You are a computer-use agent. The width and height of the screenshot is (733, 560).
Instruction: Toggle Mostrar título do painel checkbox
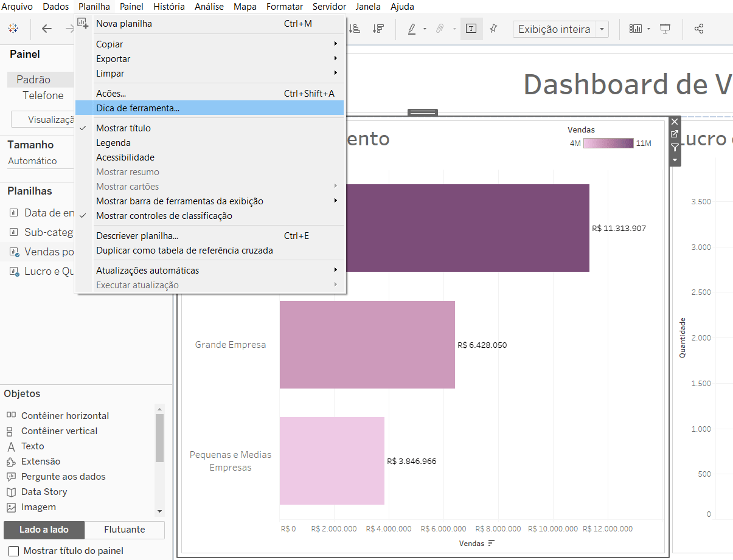point(13,551)
